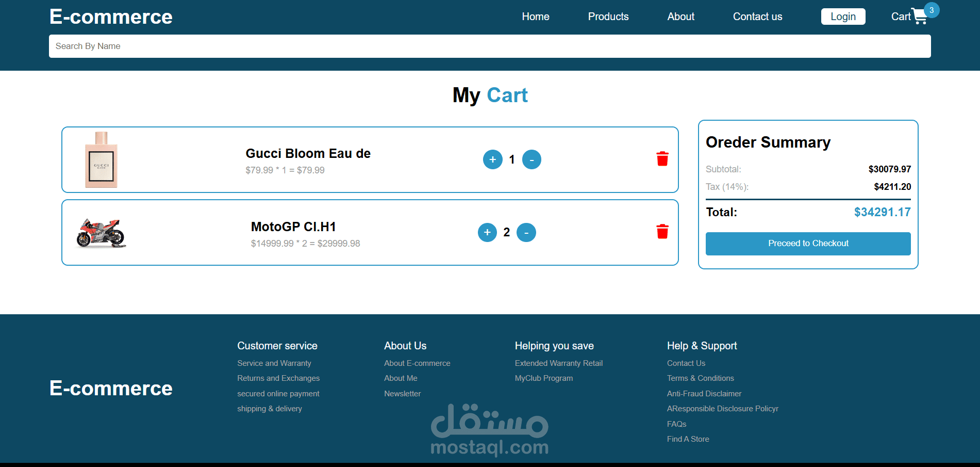Open Returns and Exchanges footer link
This screenshot has width=980, height=467.
click(278, 378)
